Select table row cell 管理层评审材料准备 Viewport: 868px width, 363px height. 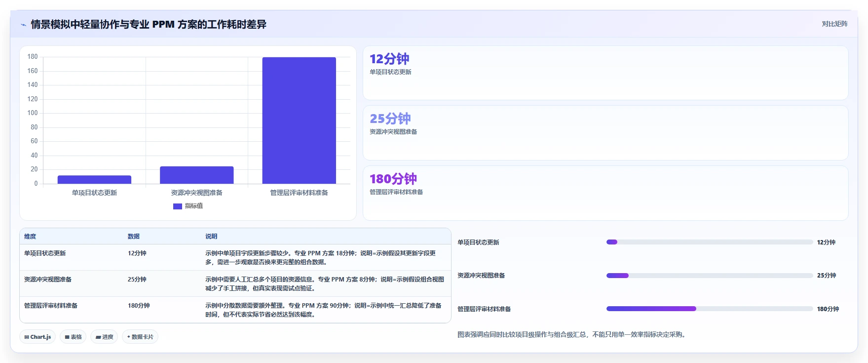point(51,306)
